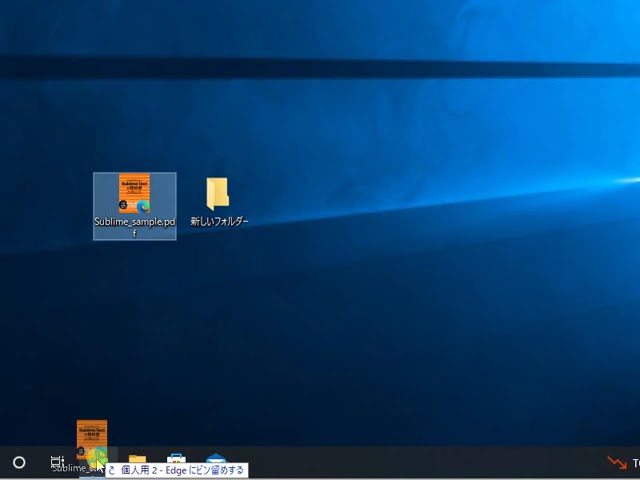
Task: Open the Mail app taskbar icon
Action: tap(215, 462)
